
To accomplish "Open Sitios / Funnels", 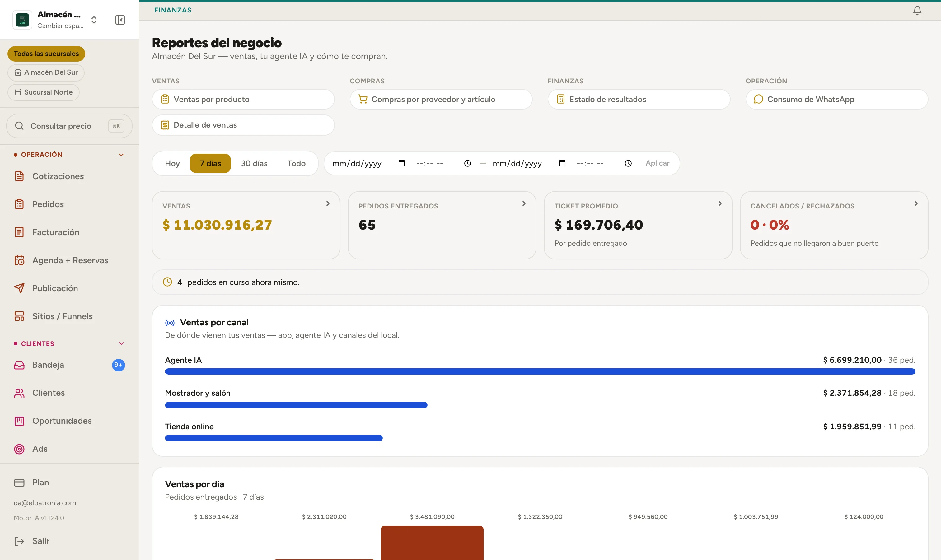I will (x=69, y=316).
